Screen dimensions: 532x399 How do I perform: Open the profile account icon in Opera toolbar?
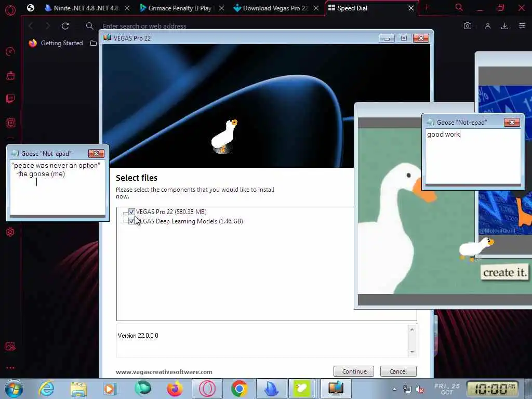click(488, 26)
